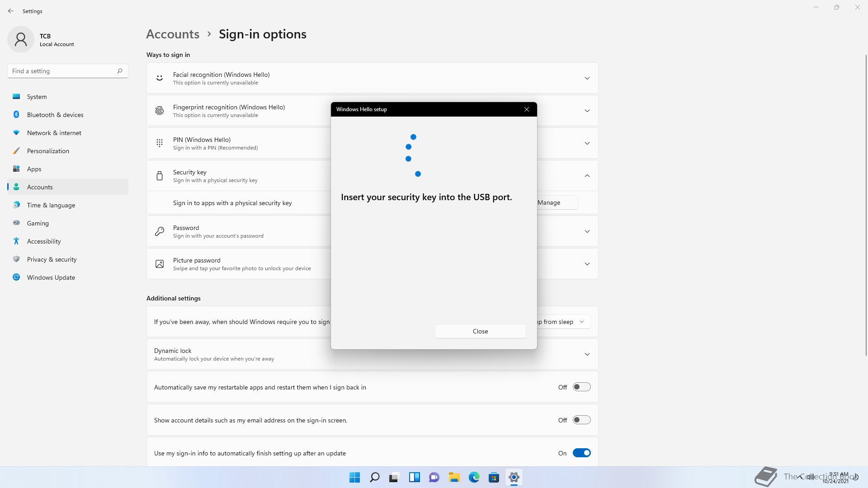This screenshot has height=488, width=868.
Task: Collapse the Security key section chevron
Action: point(587,176)
